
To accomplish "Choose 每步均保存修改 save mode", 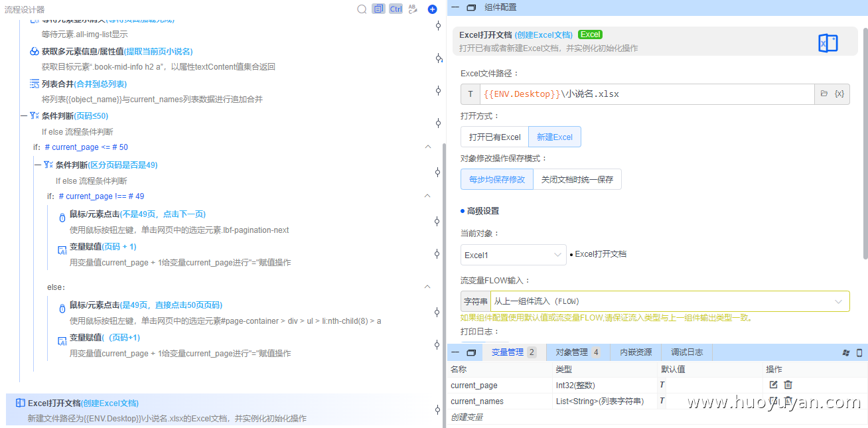I will point(497,179).
